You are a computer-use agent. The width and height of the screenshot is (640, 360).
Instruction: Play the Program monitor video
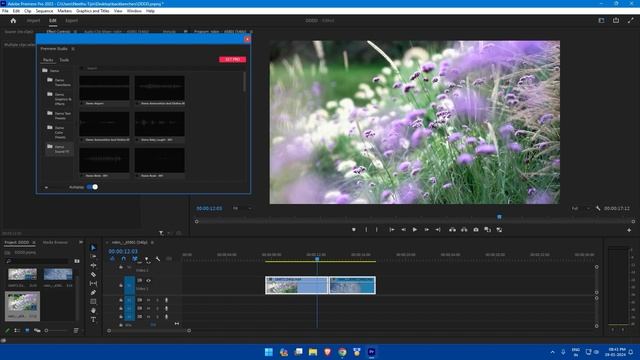415,230
